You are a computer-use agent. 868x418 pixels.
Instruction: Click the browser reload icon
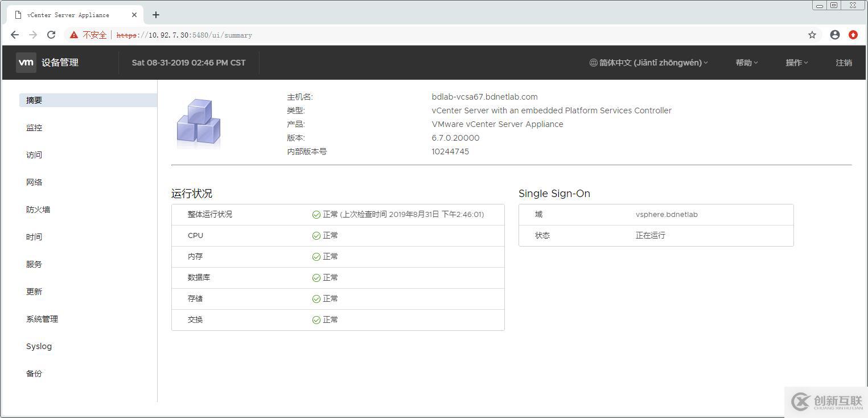pos(51,35)
